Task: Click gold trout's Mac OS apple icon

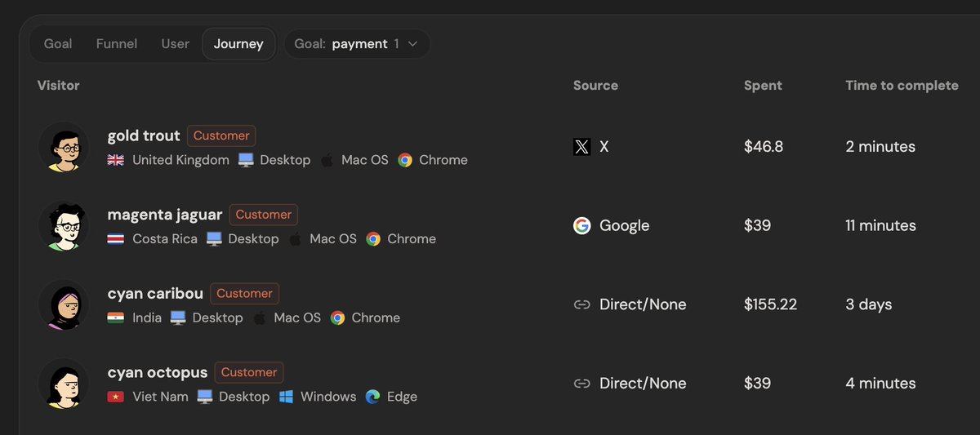Action: click(x=327, y=160)
